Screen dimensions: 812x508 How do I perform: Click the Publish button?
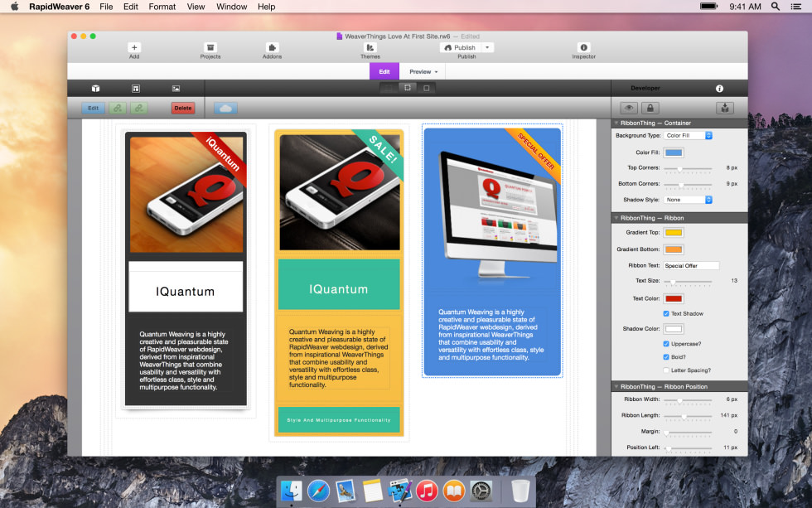[461, 47]
